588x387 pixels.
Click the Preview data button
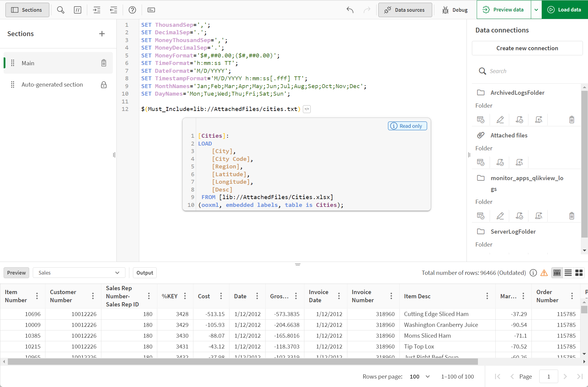503,10
